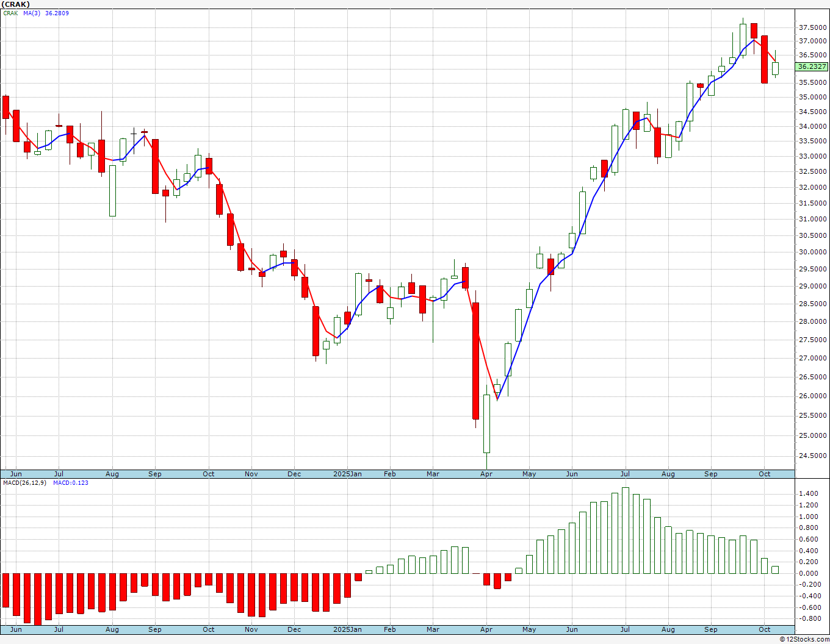
Task: Select the green CRAK legend label
Action: (x=10, y=13)
